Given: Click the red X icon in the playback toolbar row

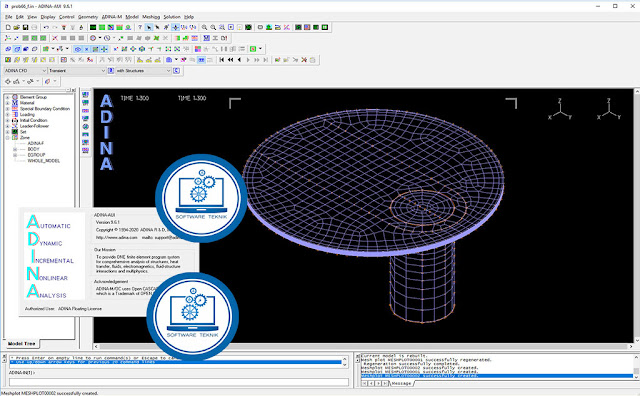Looking at the screenshot, I should click(x=304, y=60).
